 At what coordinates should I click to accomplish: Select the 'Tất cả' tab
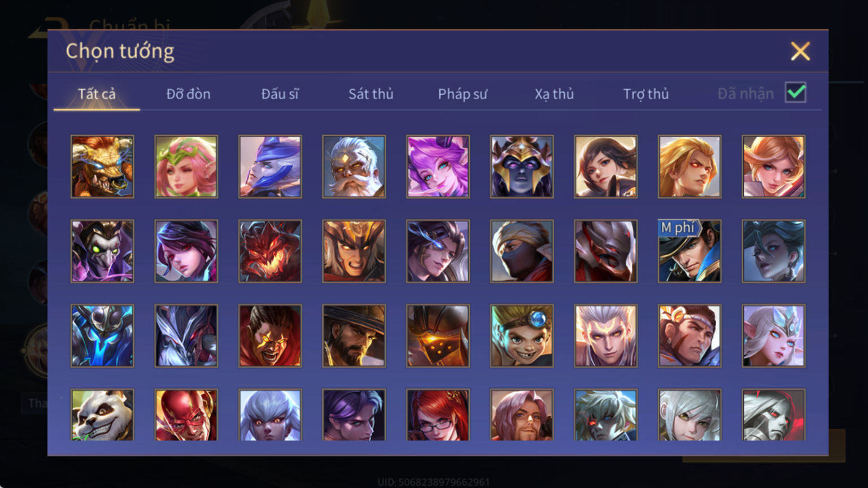click(x=97, y=94)
